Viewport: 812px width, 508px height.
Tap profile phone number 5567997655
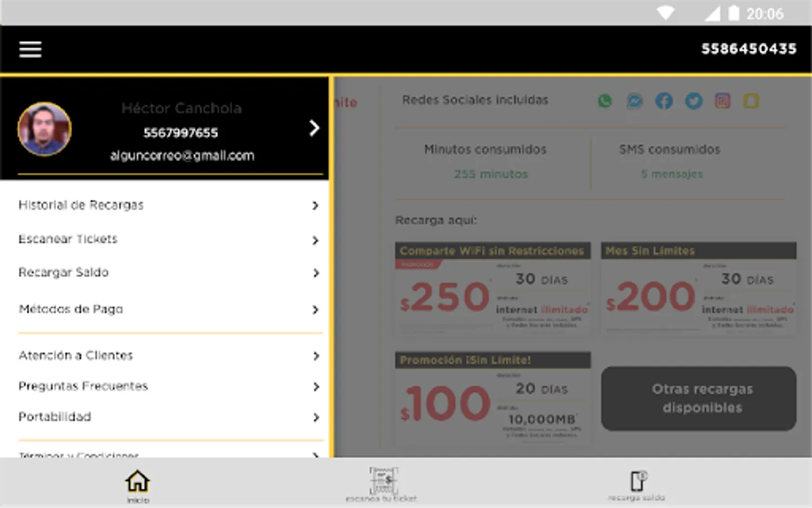pos(180,133)
